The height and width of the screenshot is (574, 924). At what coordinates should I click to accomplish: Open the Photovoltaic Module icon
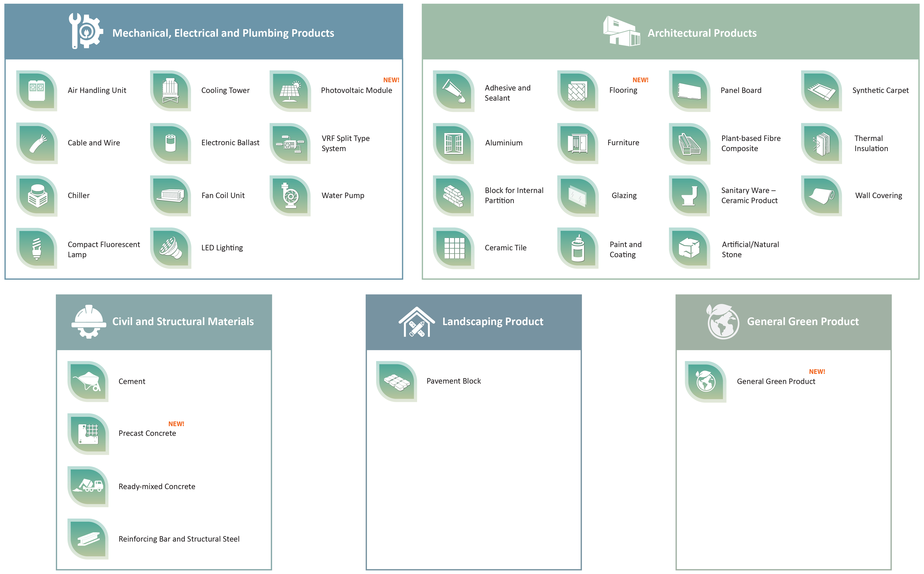(290, 91)
